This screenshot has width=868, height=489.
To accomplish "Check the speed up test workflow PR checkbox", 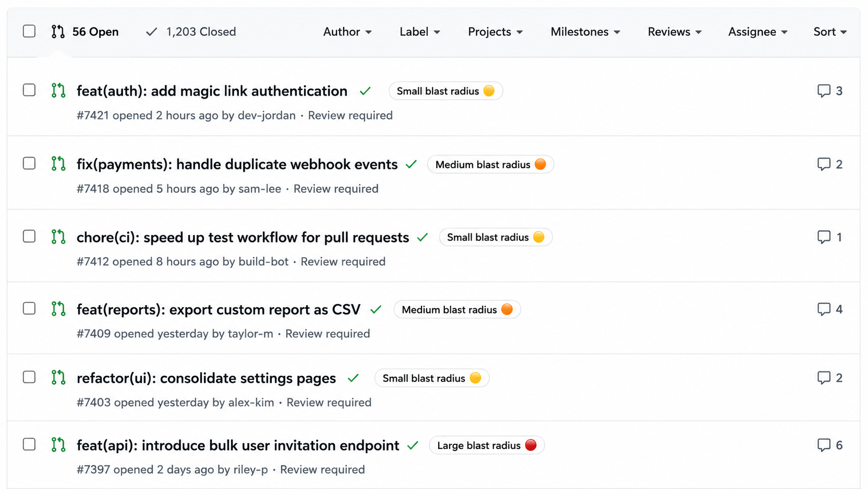I will 30,236.
